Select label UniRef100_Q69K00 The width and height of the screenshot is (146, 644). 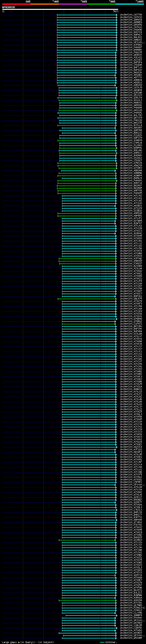coord(131,55)
